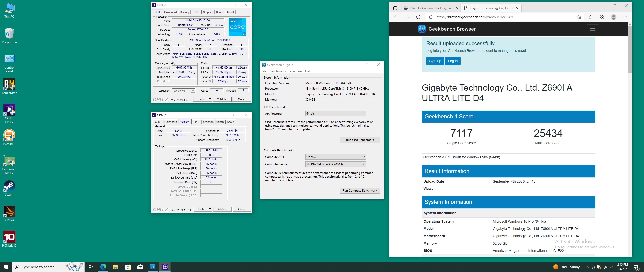
Task: Click Close in the bottom CPU-Z window
Action: click(x=242, y=209)
